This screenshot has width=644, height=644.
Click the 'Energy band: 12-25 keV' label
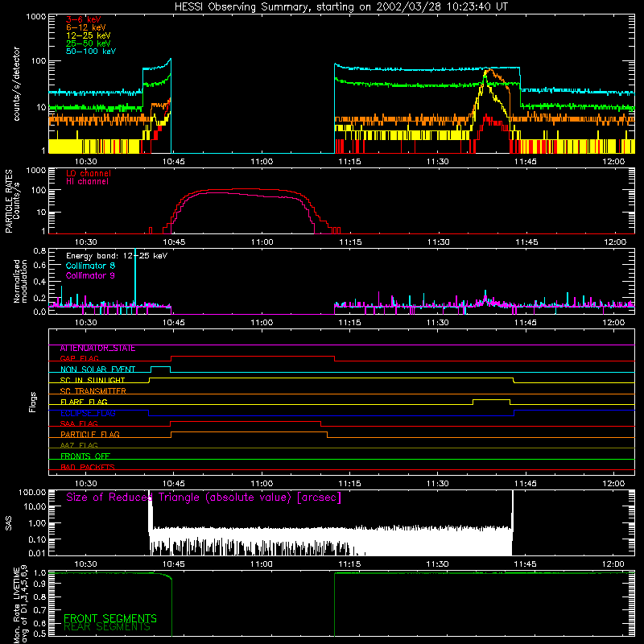[117, 256]
